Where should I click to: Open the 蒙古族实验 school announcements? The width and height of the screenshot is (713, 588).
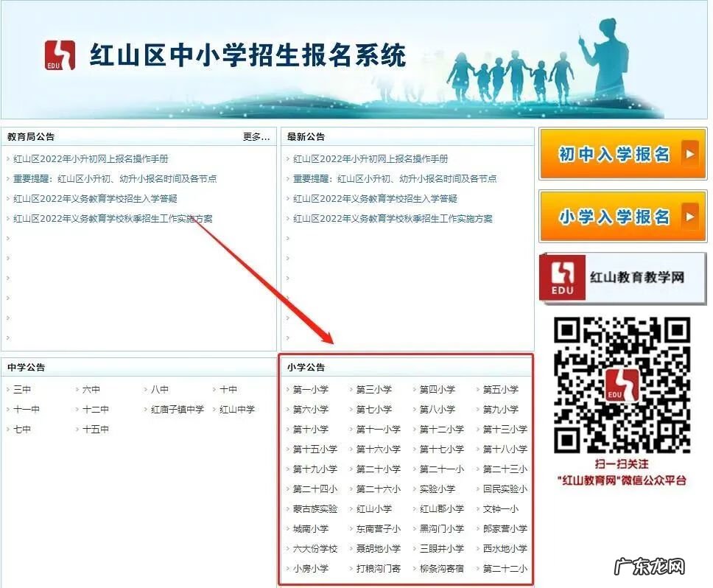[315, 508]
